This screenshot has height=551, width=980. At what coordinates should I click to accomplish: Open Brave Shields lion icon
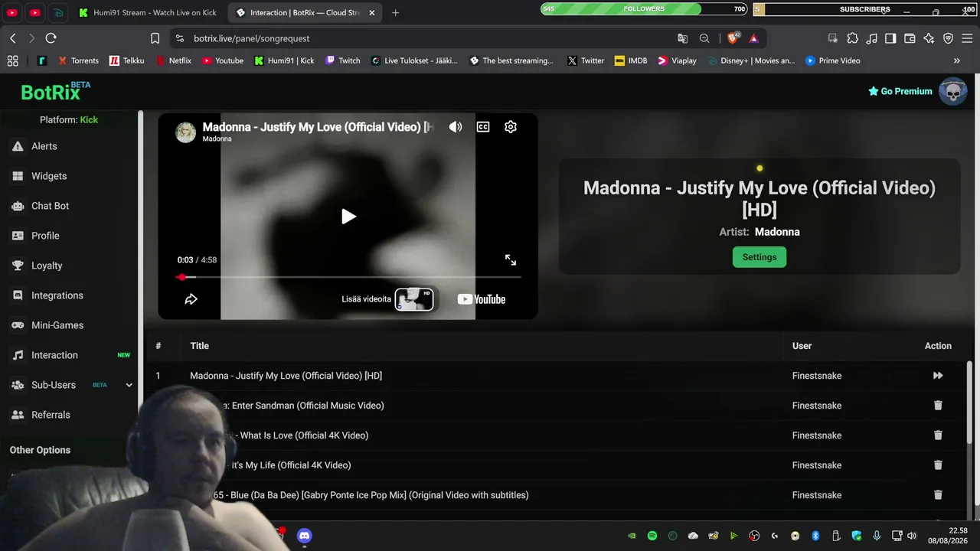pyautogui.click(x=733, y=38)
